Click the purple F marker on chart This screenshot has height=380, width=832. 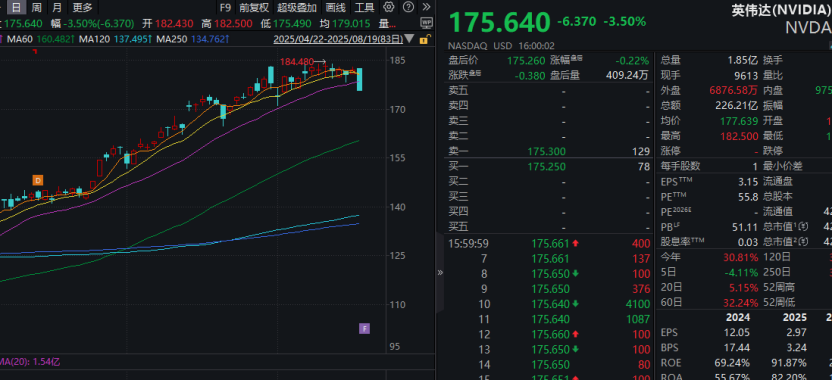click(364, 329)
